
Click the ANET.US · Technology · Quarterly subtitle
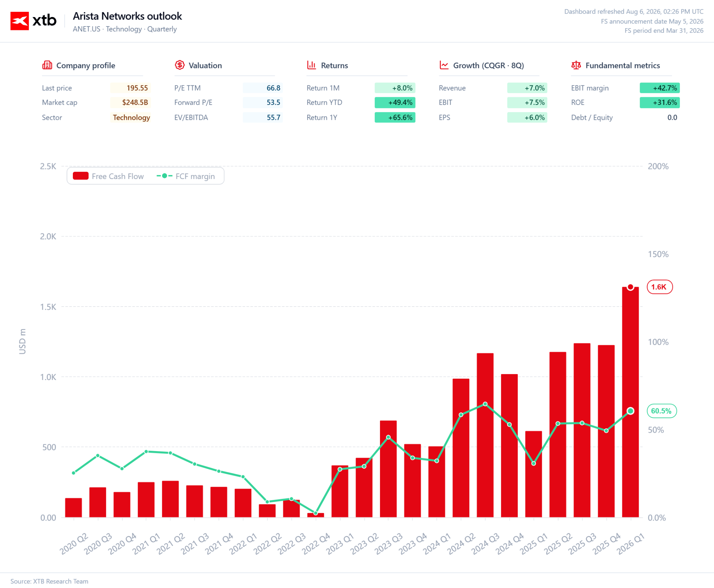(125, 29)
